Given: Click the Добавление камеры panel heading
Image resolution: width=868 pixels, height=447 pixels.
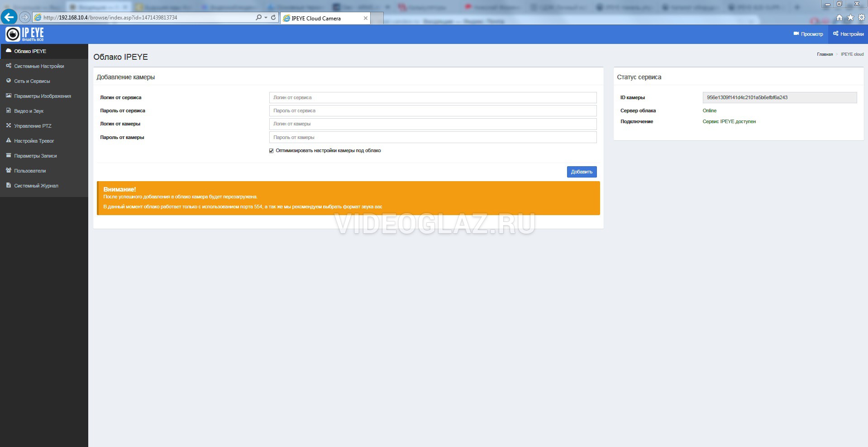Looking at the screenshot, I should (126, 77).
